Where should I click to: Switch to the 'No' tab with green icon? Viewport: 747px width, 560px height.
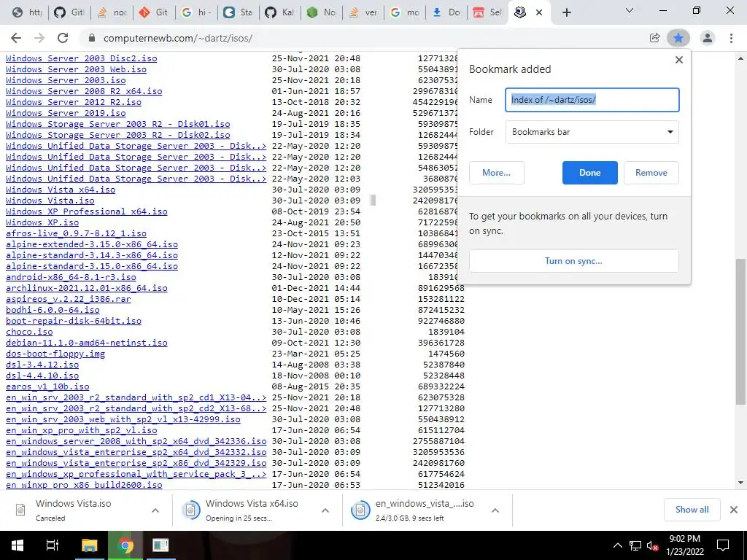[x=322, y=12]
